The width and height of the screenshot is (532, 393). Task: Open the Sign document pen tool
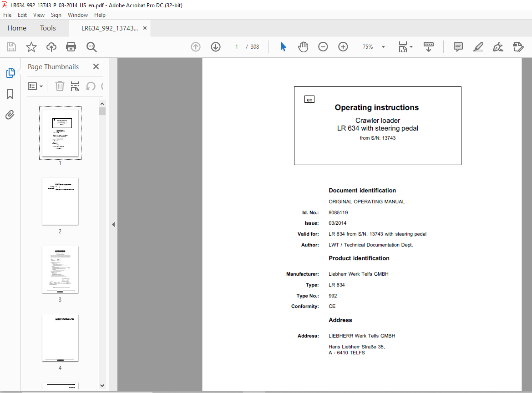(498, 47)
